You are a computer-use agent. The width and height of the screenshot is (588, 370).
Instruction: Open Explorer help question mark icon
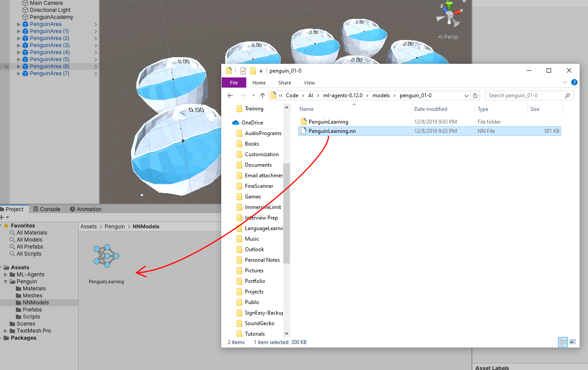[574, 83]
